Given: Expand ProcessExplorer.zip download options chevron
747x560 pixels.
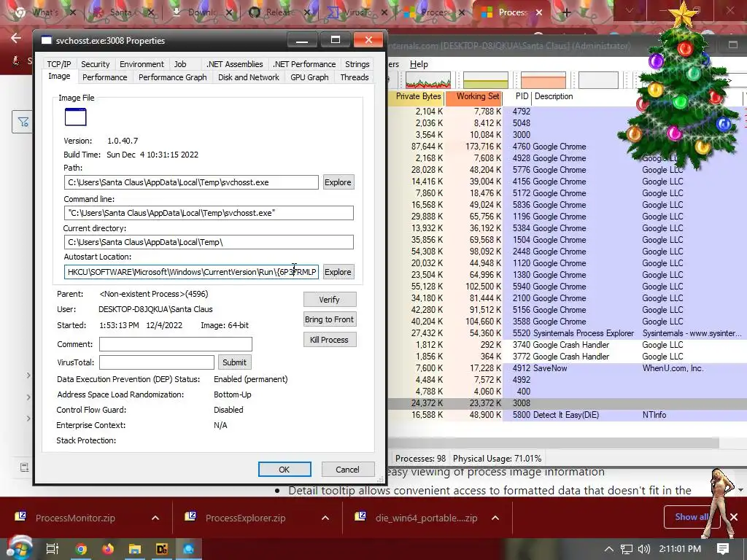Looking at the screenshot, I should (325, 518).
